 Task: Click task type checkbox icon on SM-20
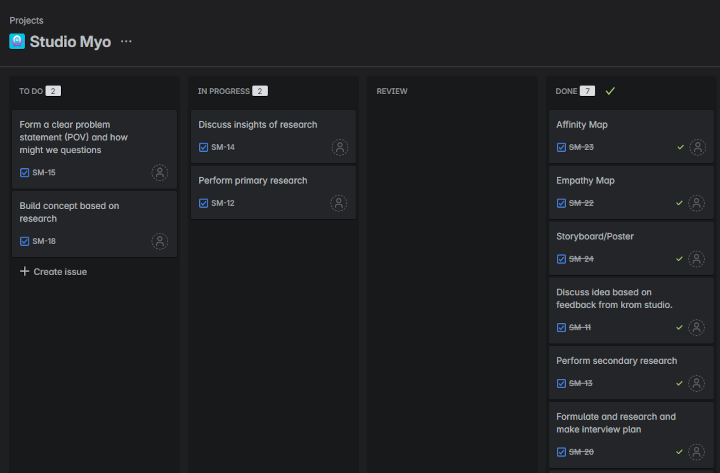[x=561, y=452]
